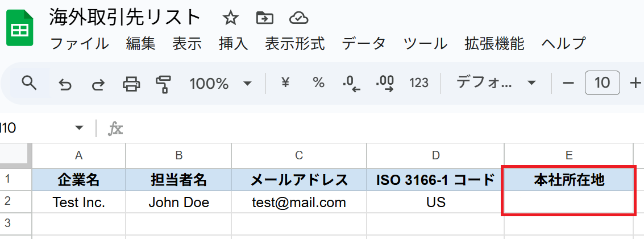
Task: Activate the paint format tool
Action: (164, 84)
